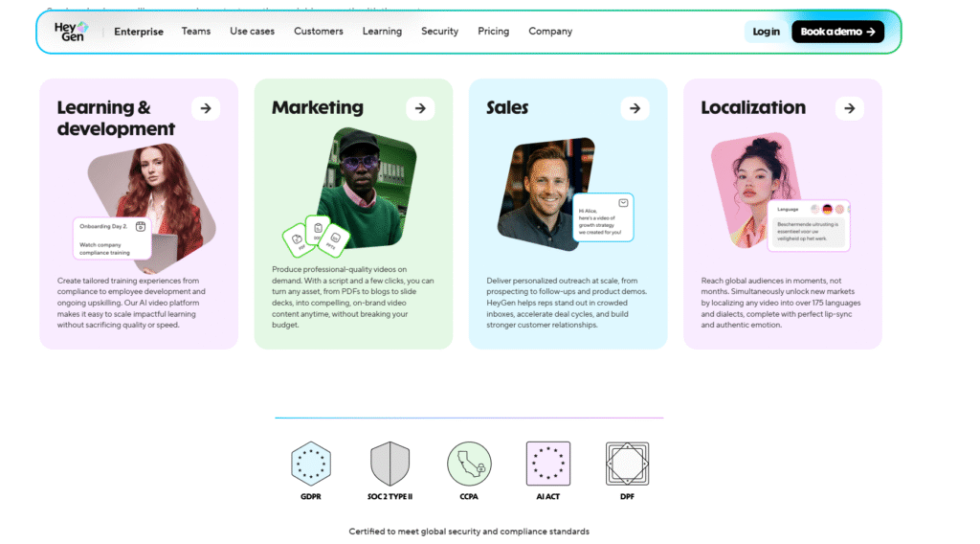Click the GDPR compliance badge icon
Screen dimensions: 980x544
point(311,464)
